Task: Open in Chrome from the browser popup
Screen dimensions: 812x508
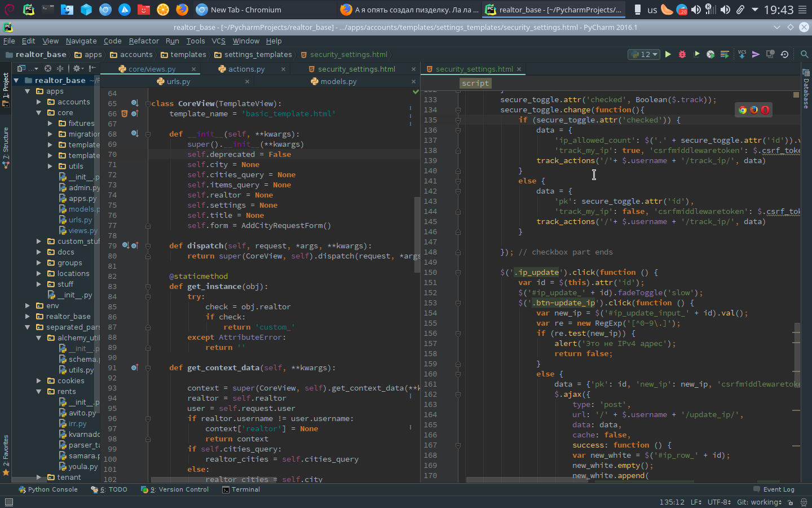Action: (x=743, y=110)
